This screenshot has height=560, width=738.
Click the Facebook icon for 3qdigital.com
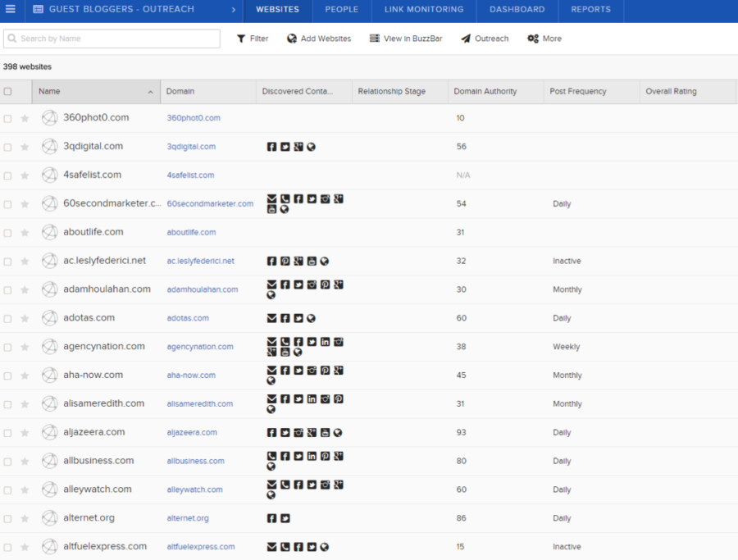[271, 147]
